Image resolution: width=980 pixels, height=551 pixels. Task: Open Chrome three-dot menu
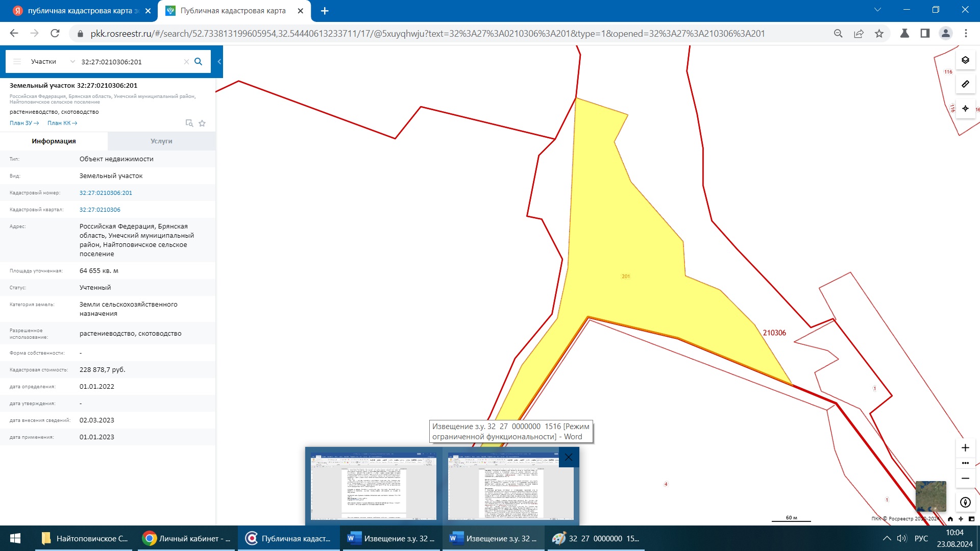pos(966,33)
